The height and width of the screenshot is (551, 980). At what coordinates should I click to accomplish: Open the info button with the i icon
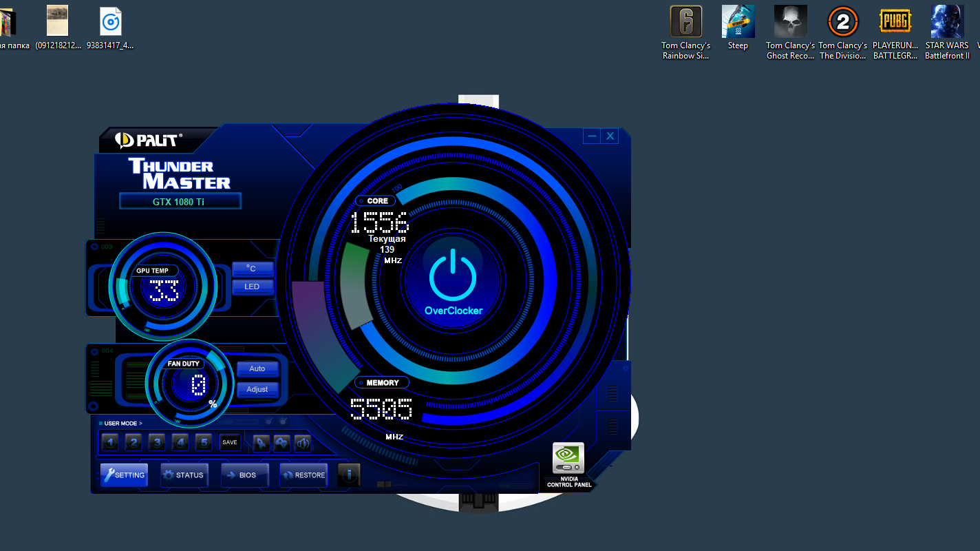click(349, 475)
